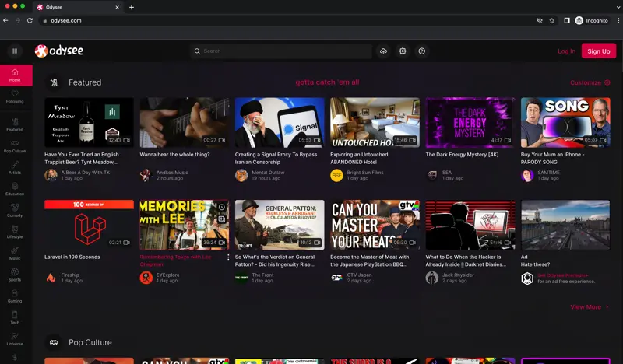Open the Untouched Abandoned Hotel thumbnail
Image resolution: width=623 pixels, height=364 pixels.
tap(375, 122)
